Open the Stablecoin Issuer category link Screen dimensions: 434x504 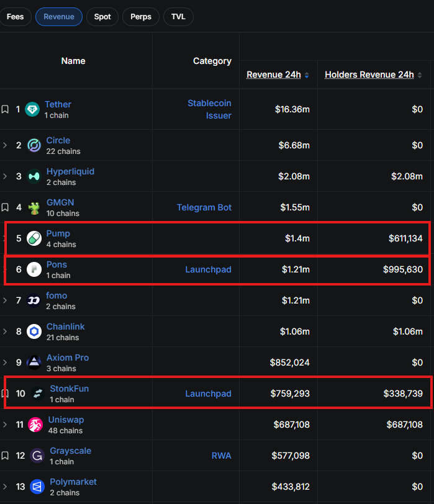point(209,109)
